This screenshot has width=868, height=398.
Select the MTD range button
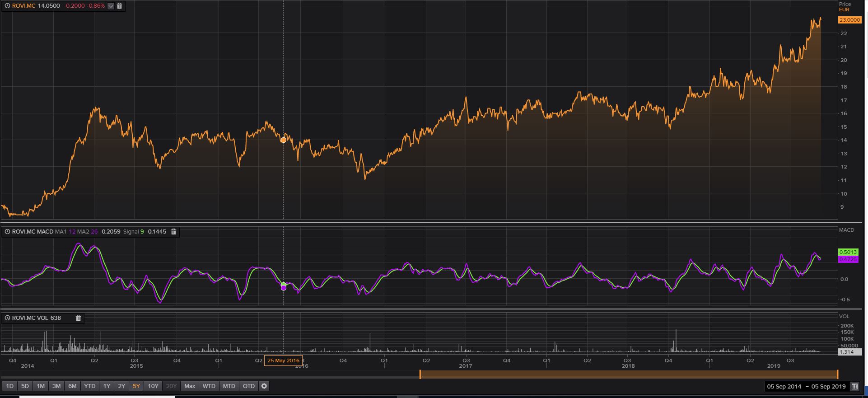229,386
